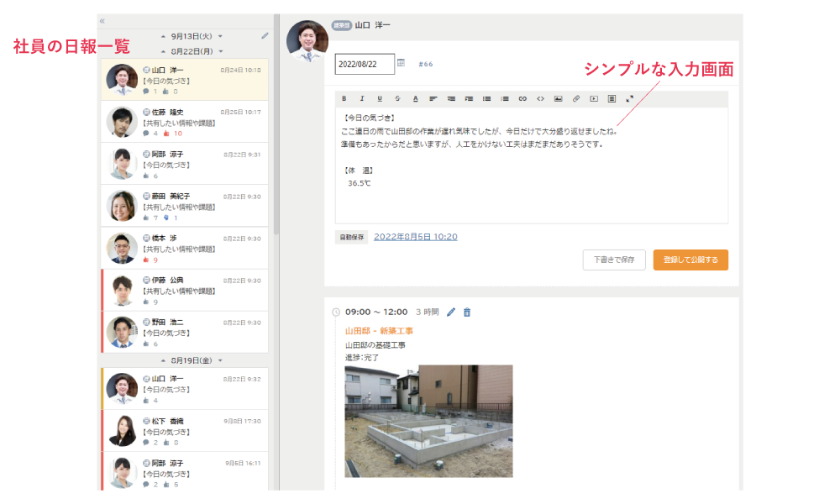Increase indent using the indent icon
840x504 pixels.
click(470, 98)
